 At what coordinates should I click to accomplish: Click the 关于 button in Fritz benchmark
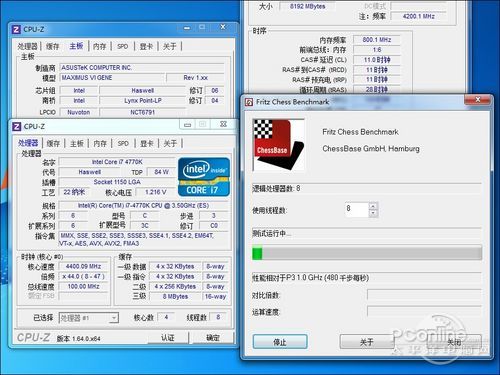point(367,342)
